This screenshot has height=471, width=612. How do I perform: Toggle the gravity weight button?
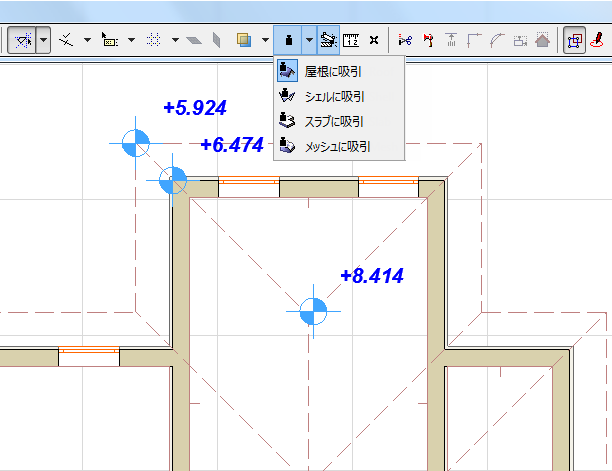click(288, 40)
